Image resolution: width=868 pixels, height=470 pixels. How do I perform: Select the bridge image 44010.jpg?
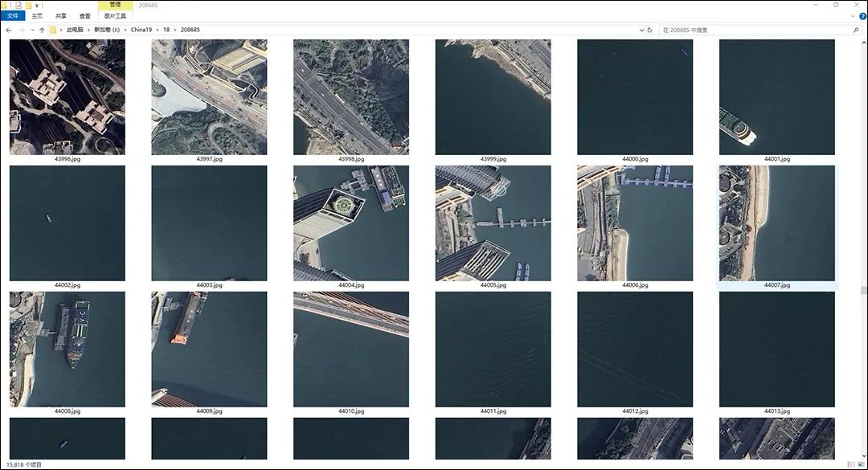coord(351,349)
